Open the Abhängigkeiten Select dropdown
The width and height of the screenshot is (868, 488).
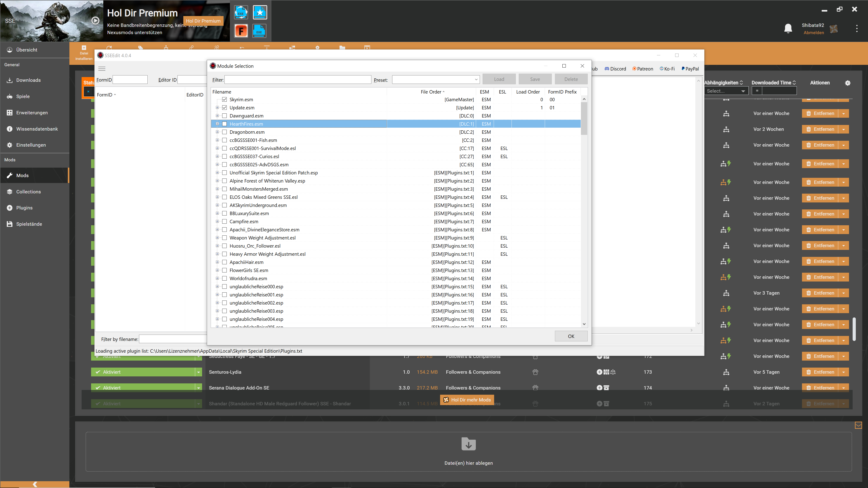(726, 91)
